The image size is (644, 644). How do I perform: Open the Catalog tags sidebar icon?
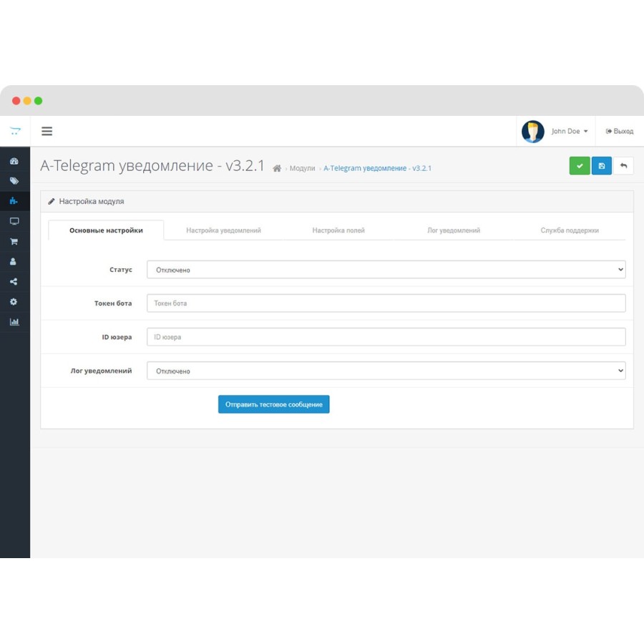tap(14, 181)
